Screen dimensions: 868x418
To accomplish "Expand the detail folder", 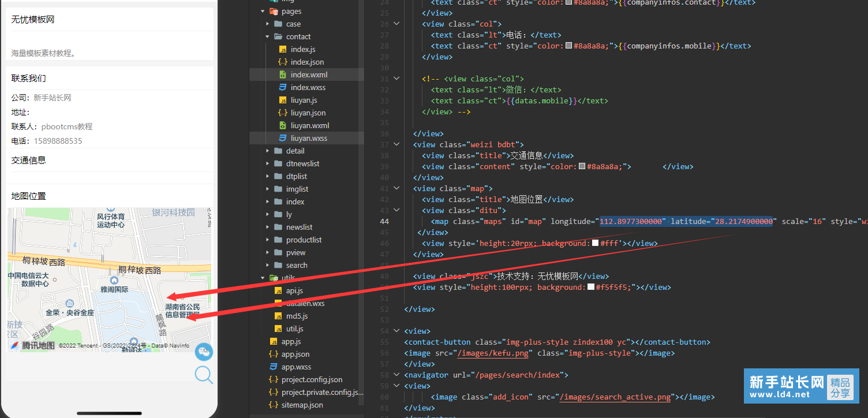I will (268, 151).
